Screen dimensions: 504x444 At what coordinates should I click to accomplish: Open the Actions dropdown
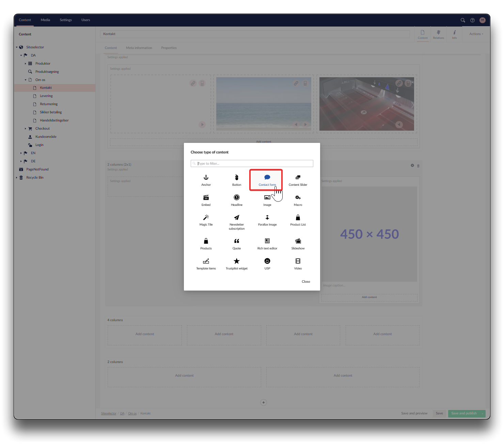[476, 34]
